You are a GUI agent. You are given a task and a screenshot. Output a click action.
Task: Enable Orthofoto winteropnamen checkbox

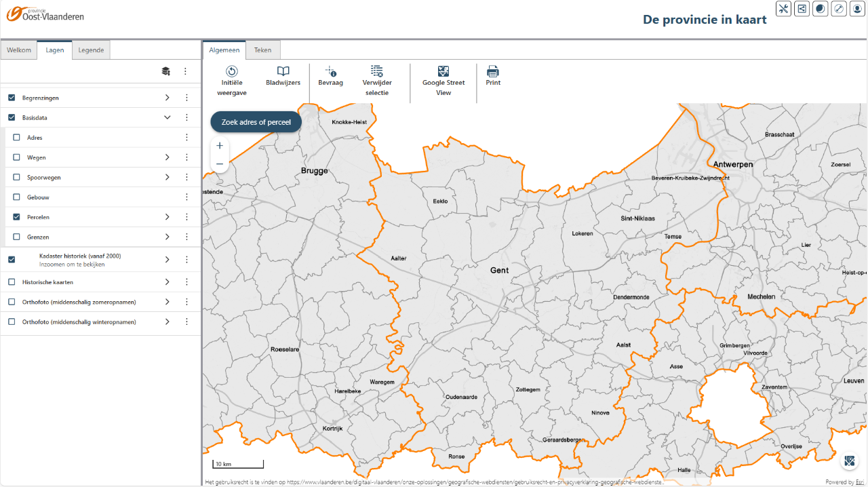coord(12,322)
